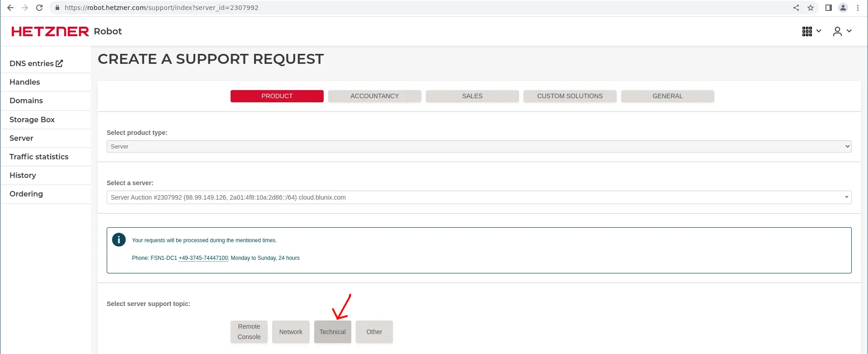Switch to the Accountancy tab

[374, 96]
